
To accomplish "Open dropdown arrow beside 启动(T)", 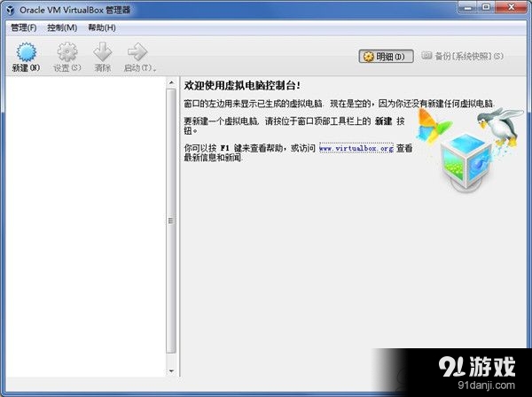I will (154, 69).
